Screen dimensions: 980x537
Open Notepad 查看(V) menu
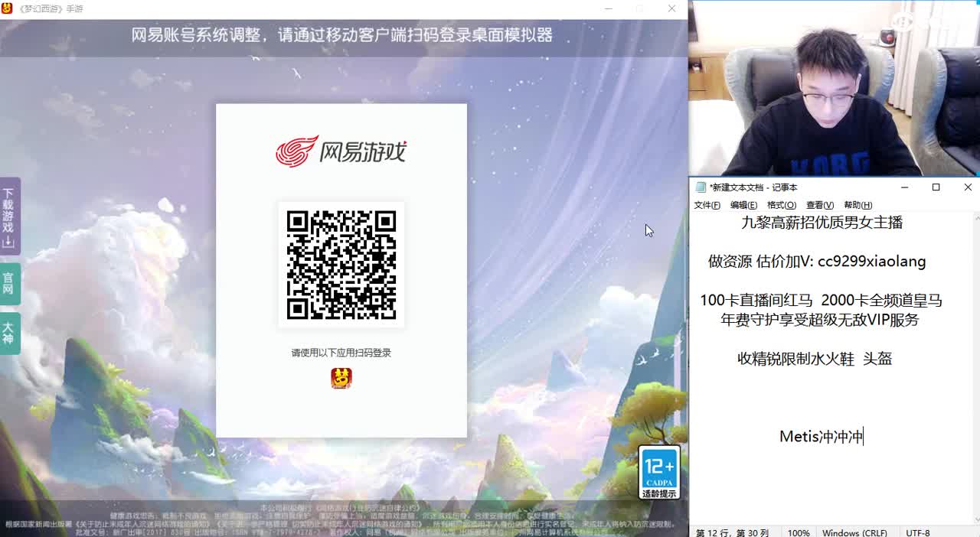tap(820, 205)
